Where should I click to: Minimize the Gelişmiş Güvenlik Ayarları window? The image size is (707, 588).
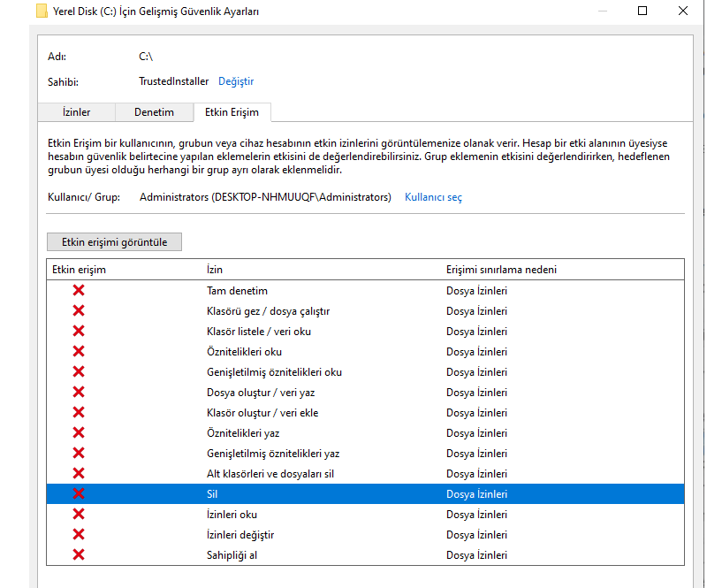click(x=603, y=11)
